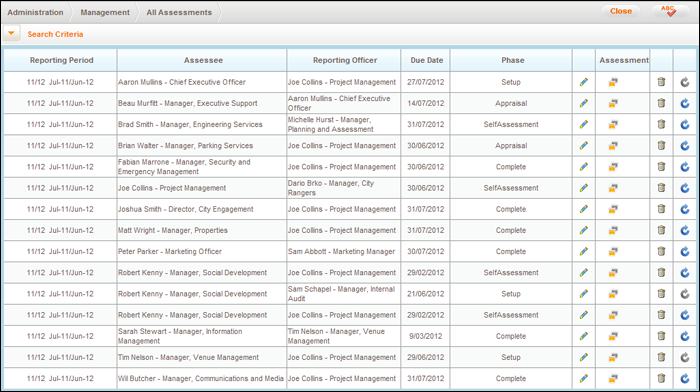The width and height of the screenshot is (700, 392).
Task: Sort by Due Date column header
Action: pyautogui.click(x=426, y=60)
